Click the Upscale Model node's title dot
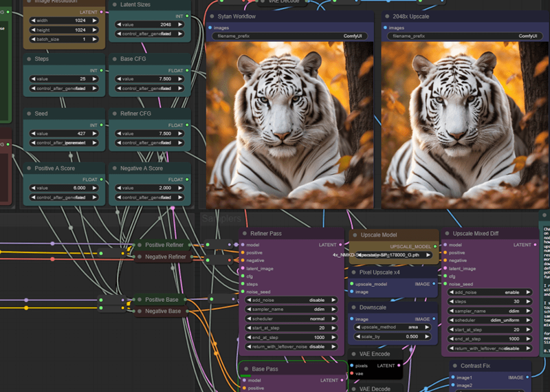Image resolution: width=550 pixels, height=392 pixels. [x=354, y=234]
